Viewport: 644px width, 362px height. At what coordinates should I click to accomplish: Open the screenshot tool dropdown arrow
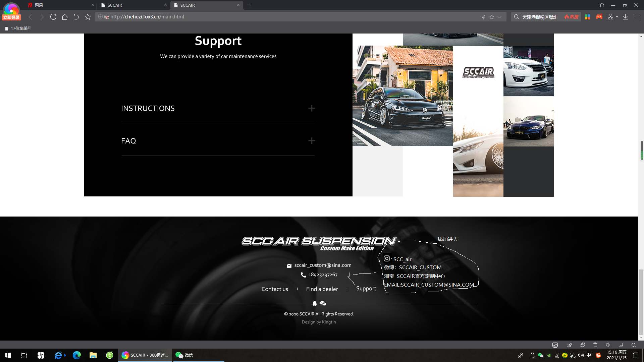tap(617, 17)
